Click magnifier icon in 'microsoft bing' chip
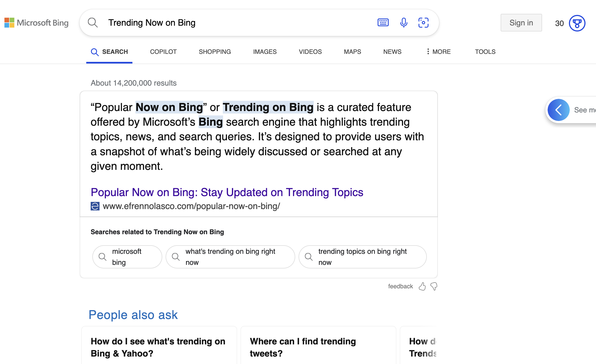This screenshot has width=596, height=364. [x=103, y=257]
